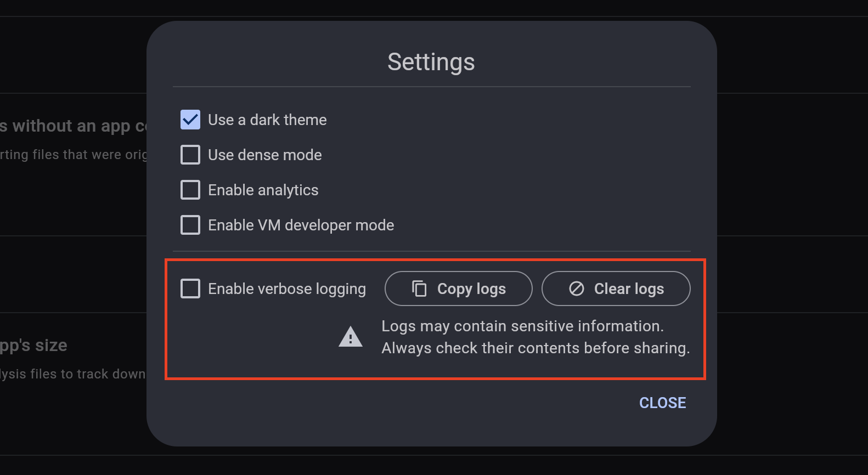This screenshot has width=868, height=475.
Task: Enable Use dense mode
Action: (190, 155)
